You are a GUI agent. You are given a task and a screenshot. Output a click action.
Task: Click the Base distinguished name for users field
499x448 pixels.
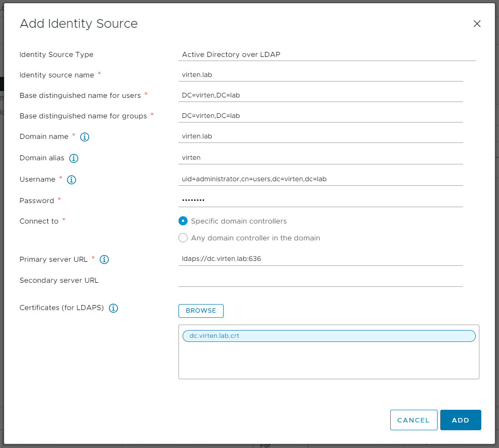point(321,95)
